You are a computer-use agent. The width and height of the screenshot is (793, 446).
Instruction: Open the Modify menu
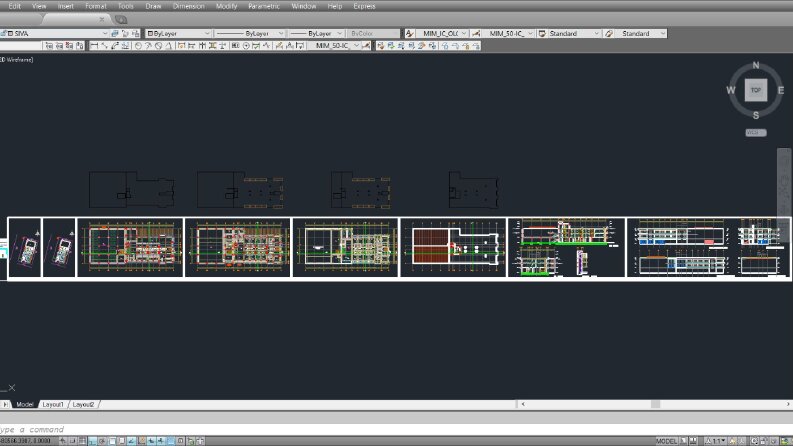coord(226,6)
